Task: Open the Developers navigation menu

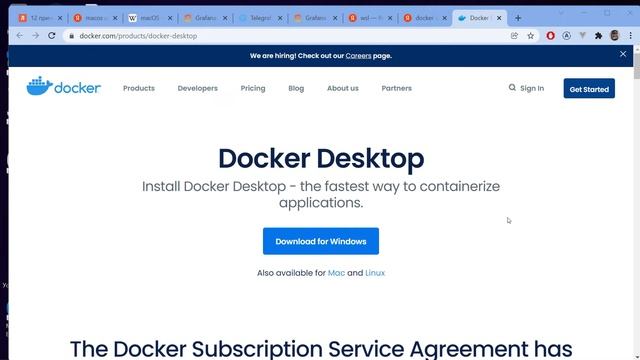Action: (198, 88)
